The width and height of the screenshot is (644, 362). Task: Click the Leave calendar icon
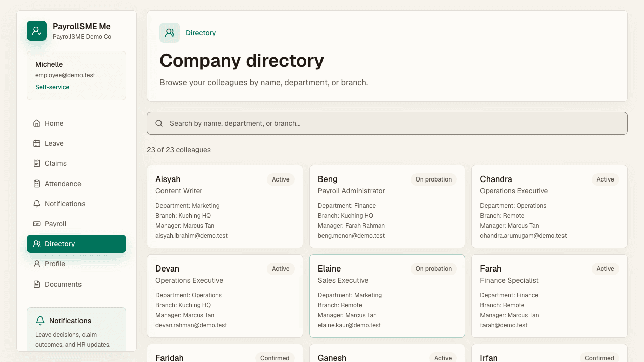point(37,143)
